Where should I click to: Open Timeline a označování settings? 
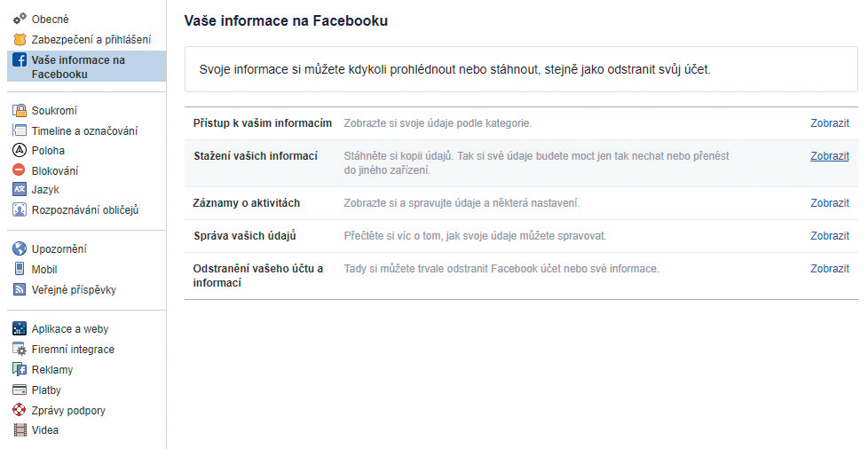tap(84, 130)
